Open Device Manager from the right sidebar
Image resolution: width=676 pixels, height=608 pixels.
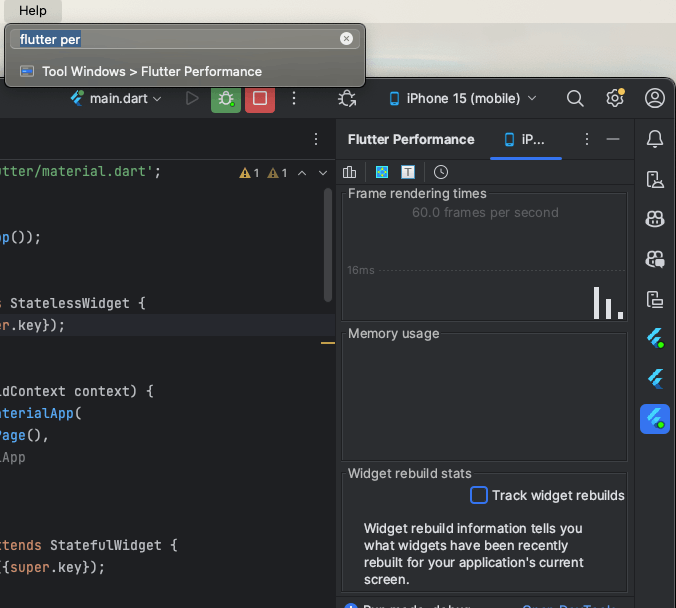654,179
